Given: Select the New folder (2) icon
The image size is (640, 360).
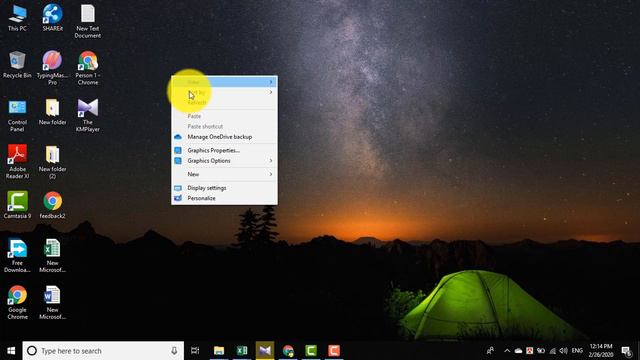Looking at the screenshot, I should [x=52, y=162].
